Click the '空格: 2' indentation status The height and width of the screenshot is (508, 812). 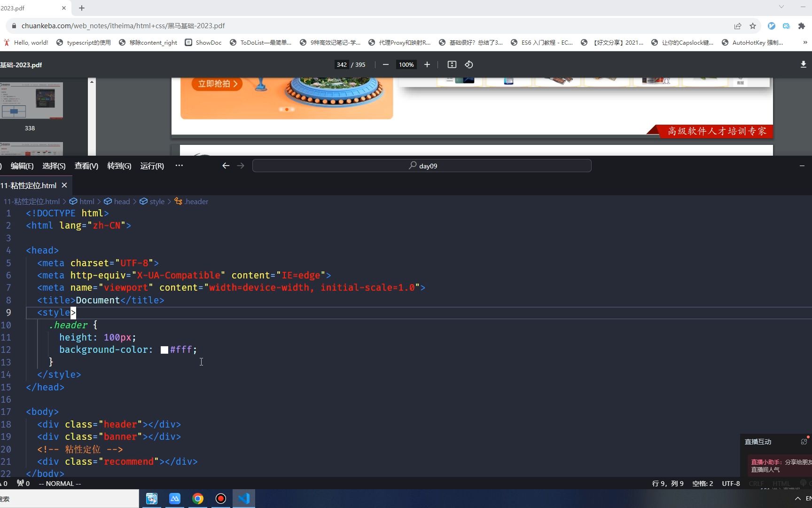click(x=703, y=484)
